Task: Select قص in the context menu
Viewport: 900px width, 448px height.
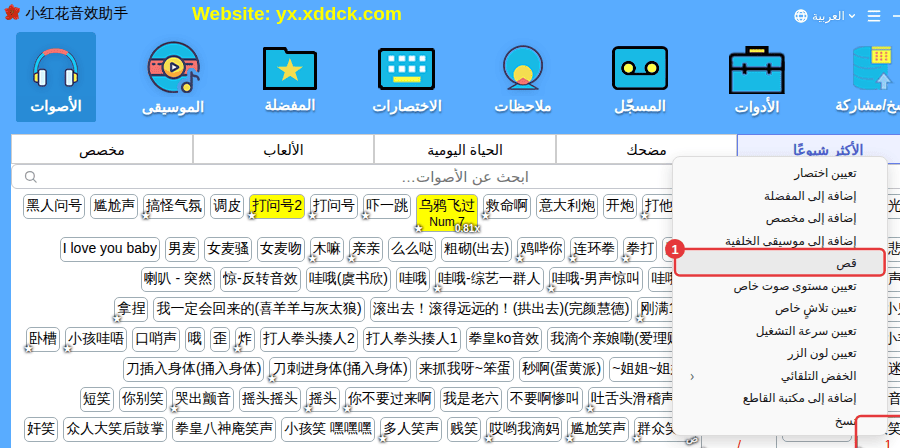Action: (779, 263)
